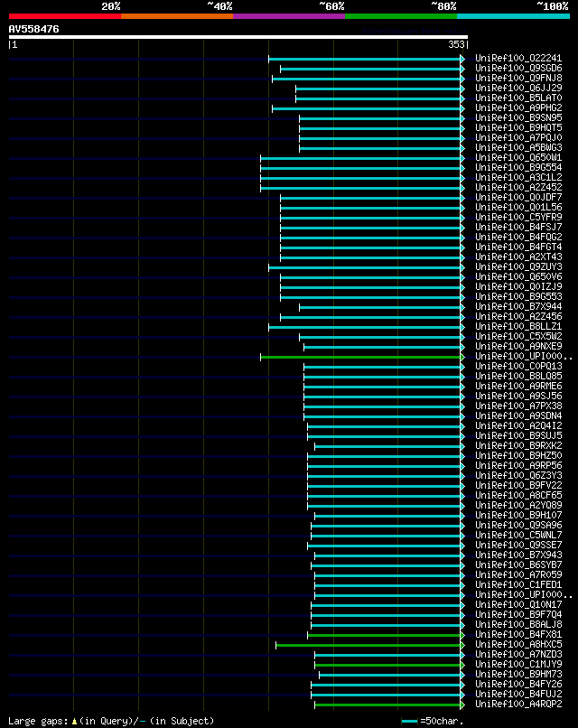
Task: Select the UniRef100_B8LQ85 label
Action: tap(518, 376)
